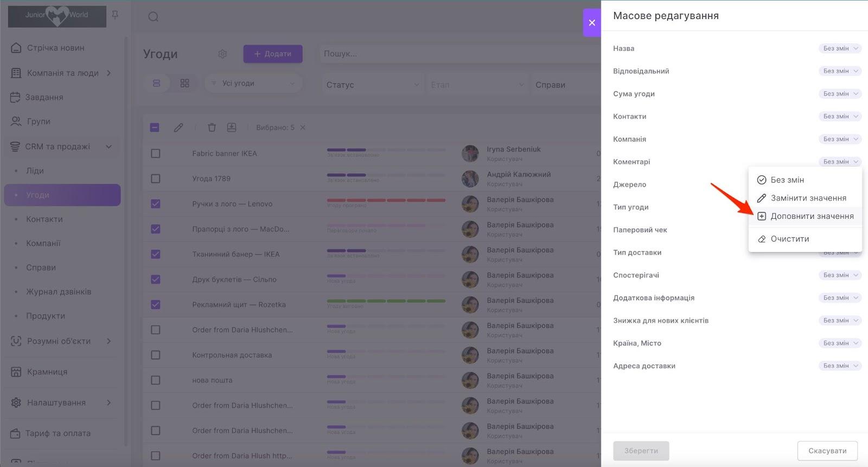
Task: Click the red pipeline progress bar for Lenovo deal
Action: click(x=386, y=200)
